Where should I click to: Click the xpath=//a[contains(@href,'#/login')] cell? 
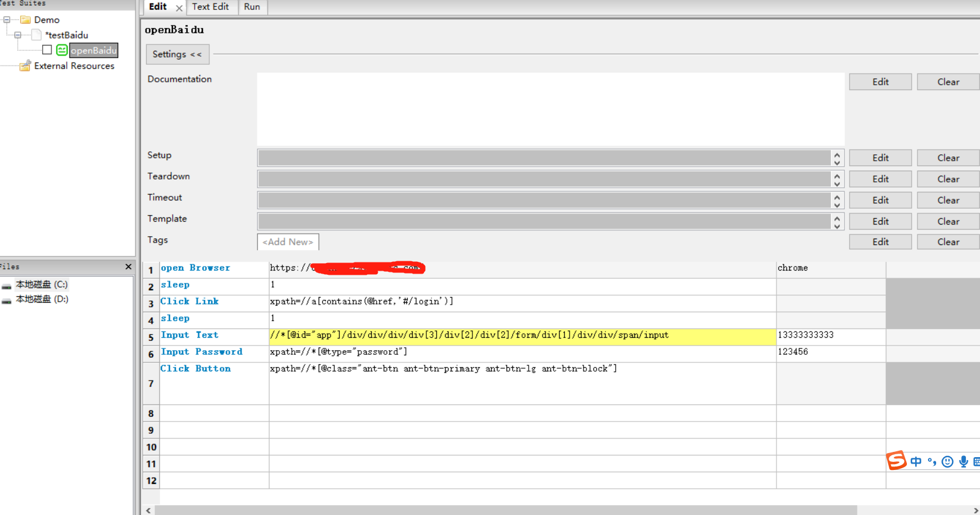point(522,303)
